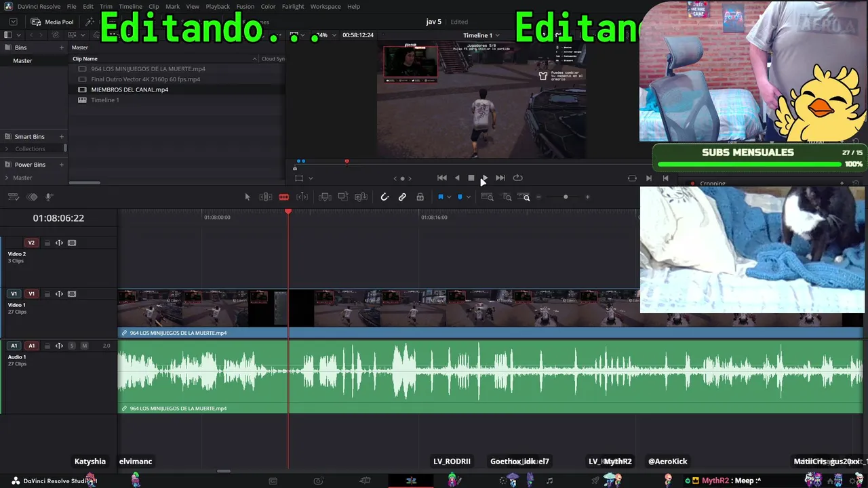Select the arrow Selection Mode tool
Screen dimensions: 868x488
click(x=248, y=197)
